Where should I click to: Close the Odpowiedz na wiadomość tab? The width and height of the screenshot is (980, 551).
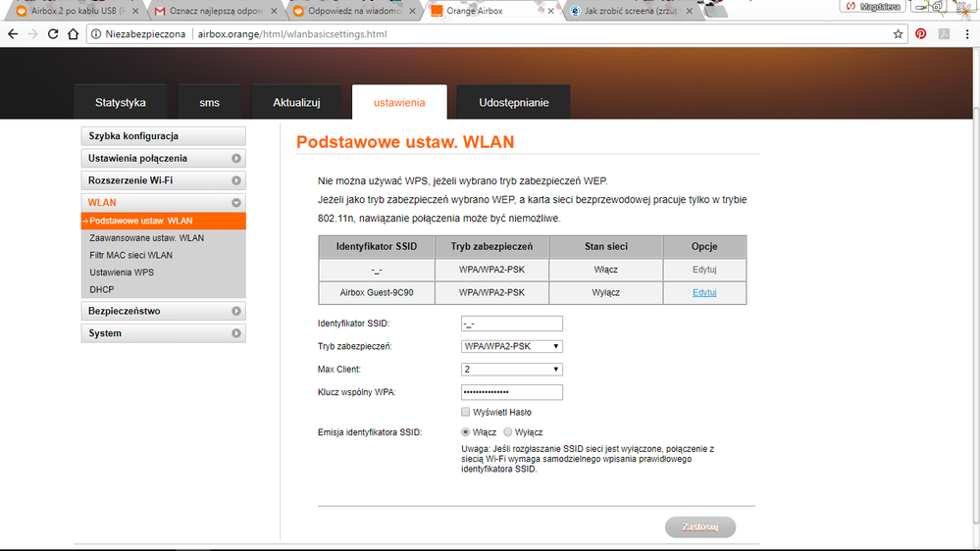(412, 11)
